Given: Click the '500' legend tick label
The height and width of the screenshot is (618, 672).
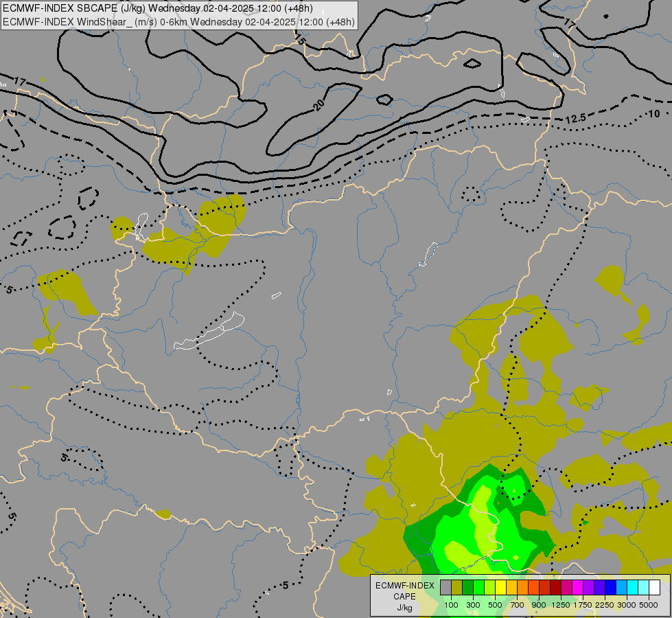Looking at the screenshot, I should (x=495, y=605).
